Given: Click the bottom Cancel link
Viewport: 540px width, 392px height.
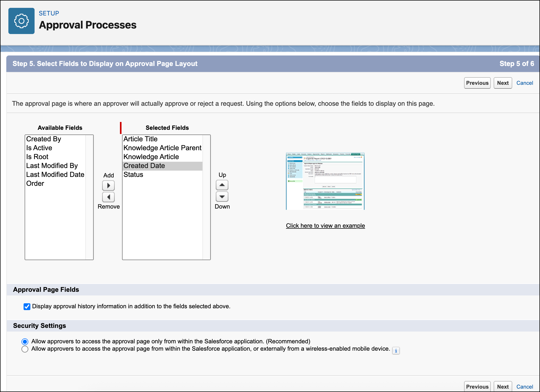Looking at the screenshot, I should pos(525,387).
